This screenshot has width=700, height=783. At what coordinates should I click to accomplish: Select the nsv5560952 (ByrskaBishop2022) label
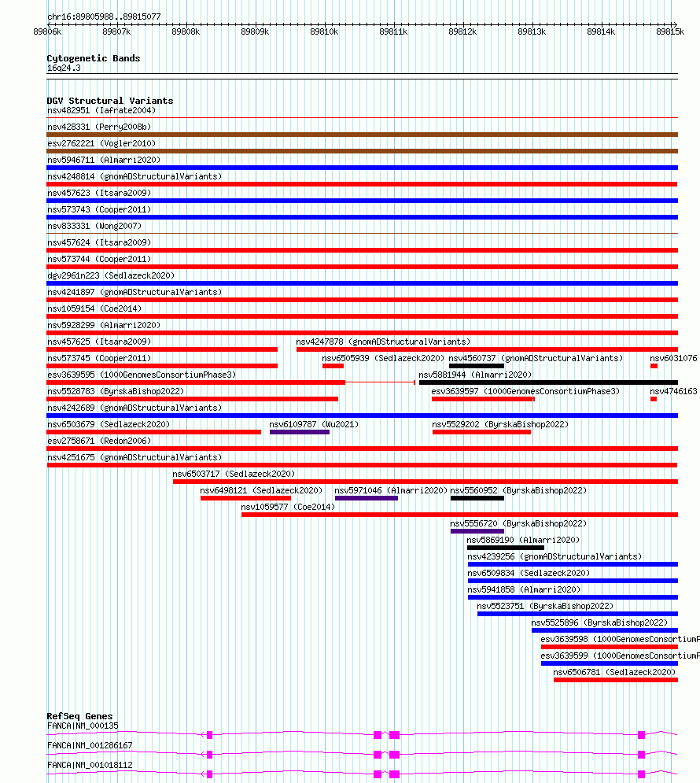pyautogui.click(x=518, y=489)
